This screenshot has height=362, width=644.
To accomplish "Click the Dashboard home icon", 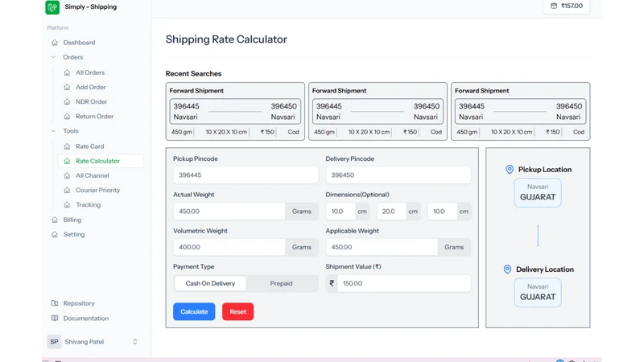I will [55, 43].
